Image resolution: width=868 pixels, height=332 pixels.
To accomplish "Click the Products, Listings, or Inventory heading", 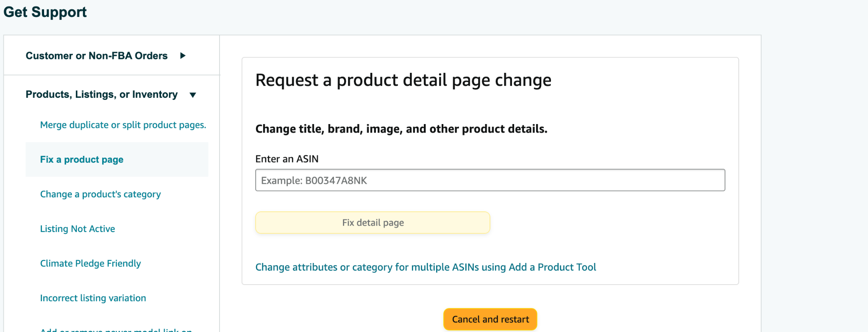I will (102, 94).
